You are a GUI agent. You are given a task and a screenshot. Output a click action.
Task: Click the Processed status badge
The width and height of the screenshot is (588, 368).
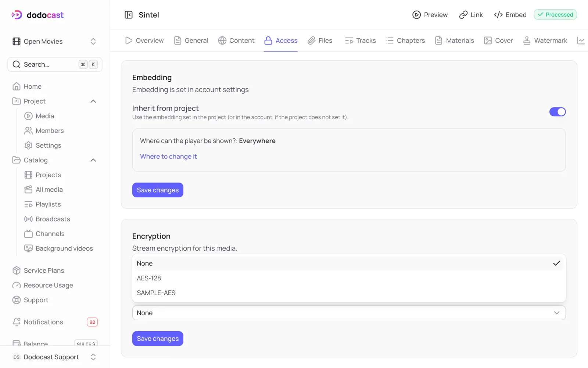click(x=555, y=15)
